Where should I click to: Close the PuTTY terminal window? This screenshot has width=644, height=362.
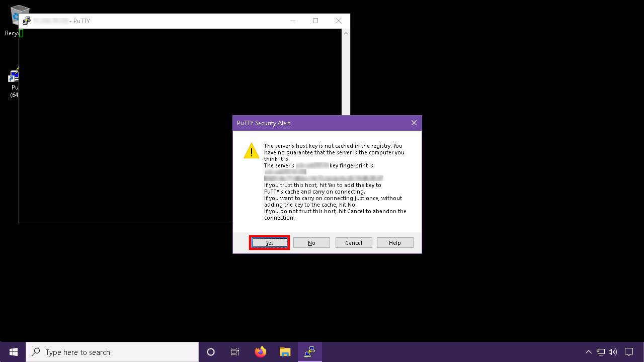click(339, 21)
